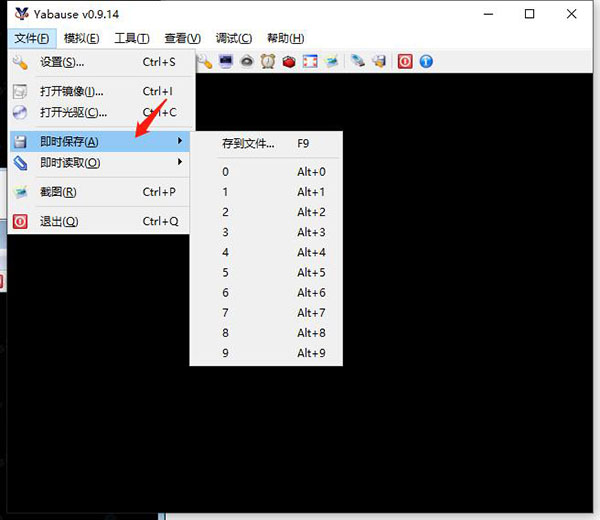The image size is (600, 520).
Task: Click the Yabause v0.9.14 window title
Action: tap(76, 15)
